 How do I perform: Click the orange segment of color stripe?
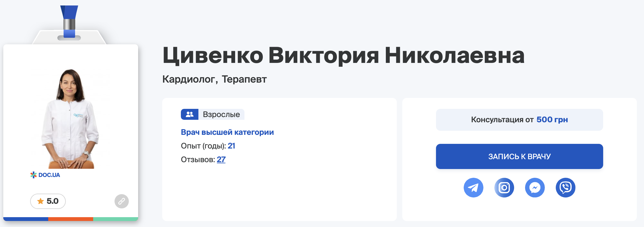pyautogui.click(x=71, y=219)
